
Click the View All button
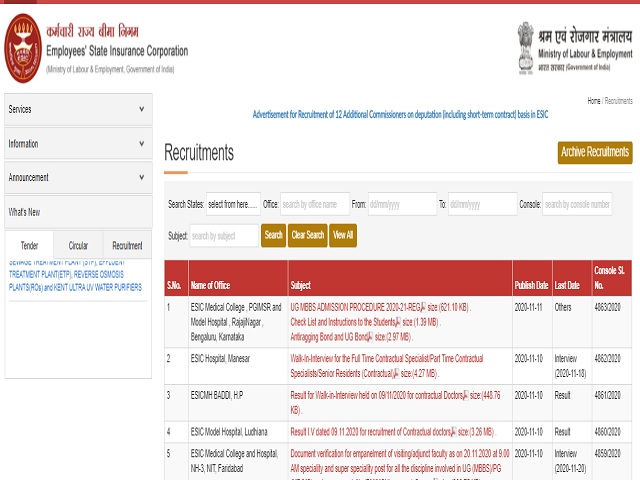(x=343, y=235)
